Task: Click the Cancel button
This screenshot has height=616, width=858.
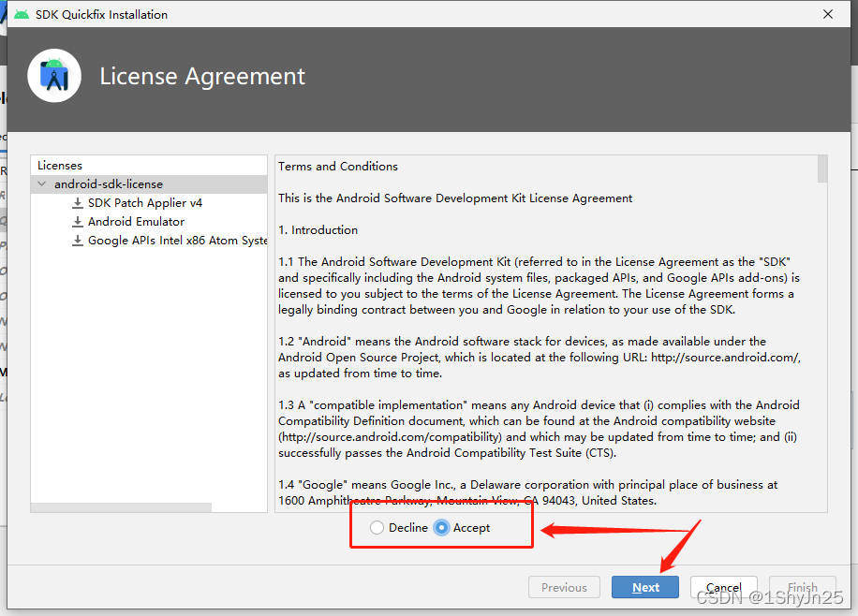Action: coord(723,587)
